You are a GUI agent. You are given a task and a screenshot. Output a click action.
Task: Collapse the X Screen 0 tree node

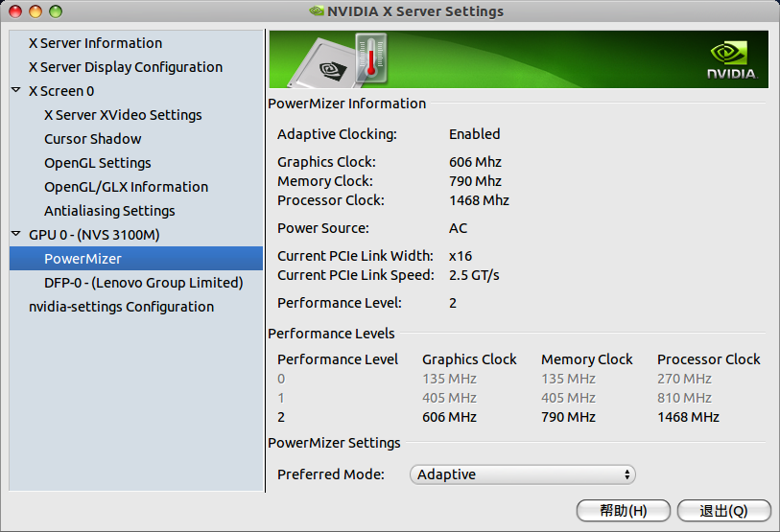pyautogui.click(x=16, y=90)
